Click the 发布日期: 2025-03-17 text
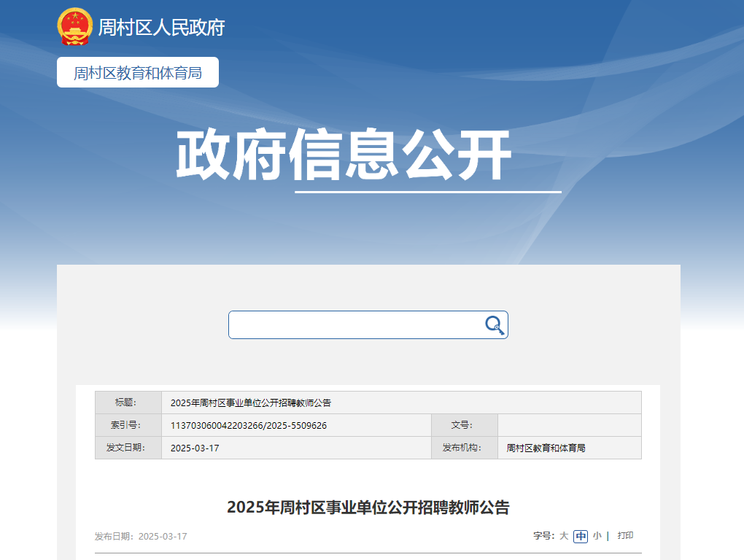The height and width of the screenshot is (560, 744). (141, 536)
